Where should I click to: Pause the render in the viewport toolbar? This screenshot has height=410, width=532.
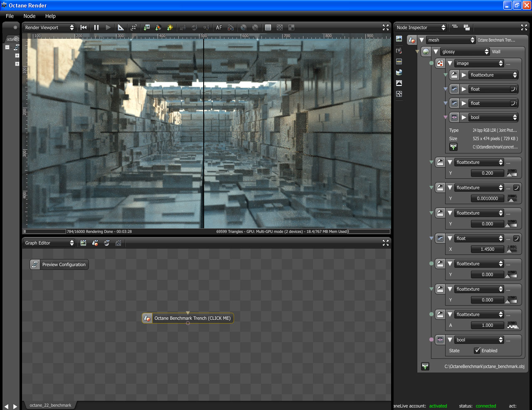point(96,27)
